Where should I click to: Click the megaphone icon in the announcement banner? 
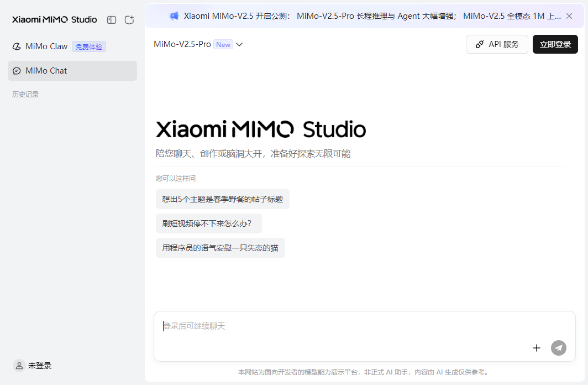pos(174,16)
